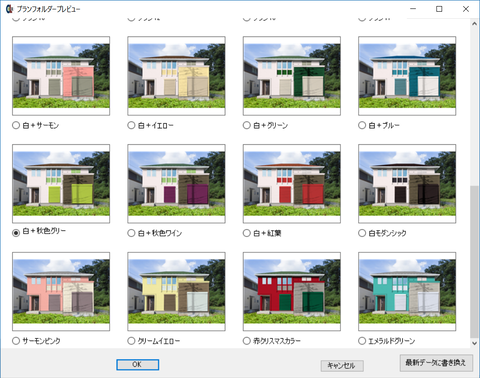This screenshot has width=480, height=378.
Task: Maximize the プランフォルダープレビュー window
Action: point(439,9)
